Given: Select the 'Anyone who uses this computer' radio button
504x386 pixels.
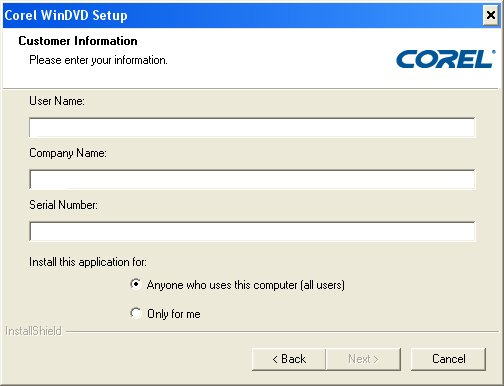Looking at the screenshot, I should (136, 284).
